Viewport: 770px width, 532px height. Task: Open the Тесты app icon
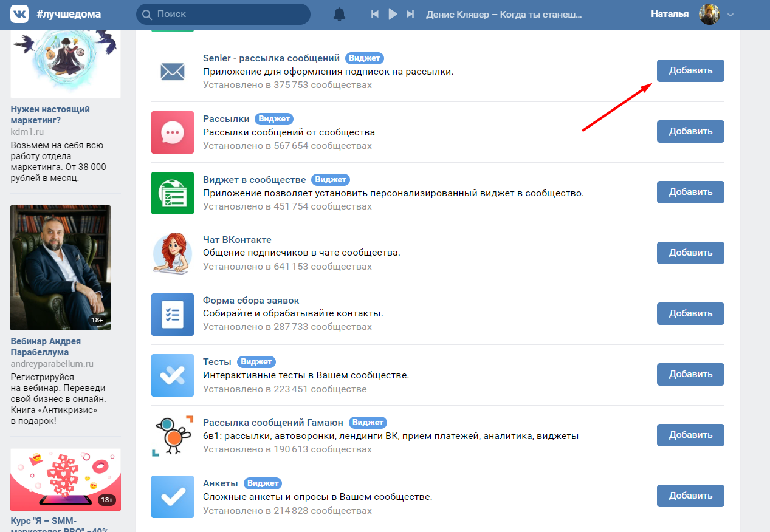tap(173, 375)
